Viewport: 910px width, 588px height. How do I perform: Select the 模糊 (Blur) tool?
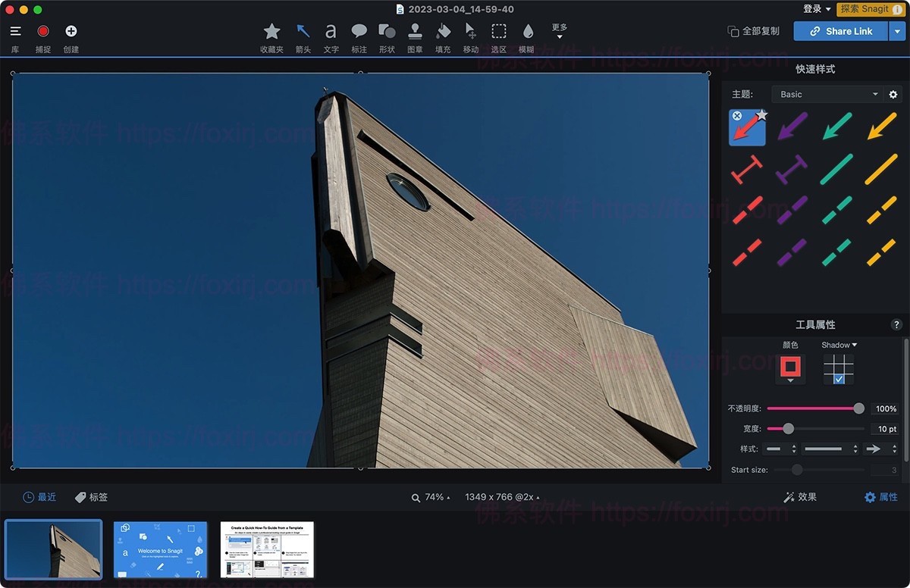click(529, 32)
